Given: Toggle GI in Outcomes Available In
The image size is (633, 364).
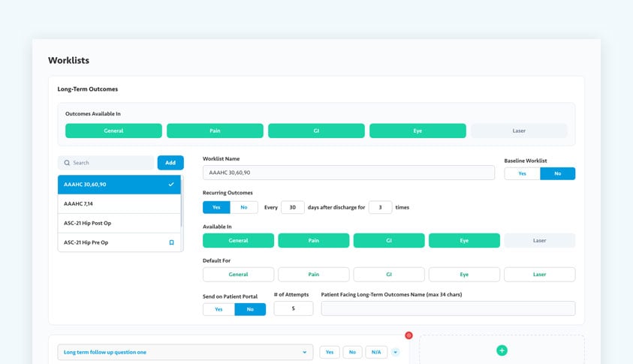Looking at the screenshot, I should pyautogui.click(x=316, y=131).
